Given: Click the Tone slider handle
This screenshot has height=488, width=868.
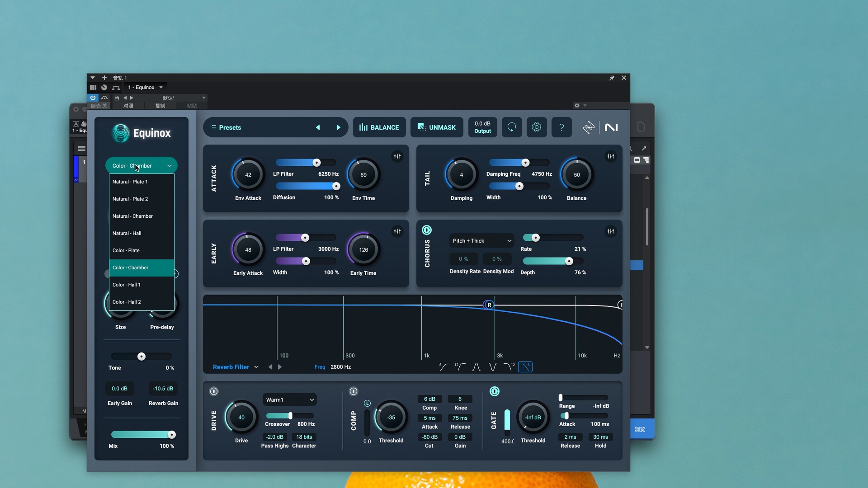Looking at the screenshot, I should [x=142, y=357].
